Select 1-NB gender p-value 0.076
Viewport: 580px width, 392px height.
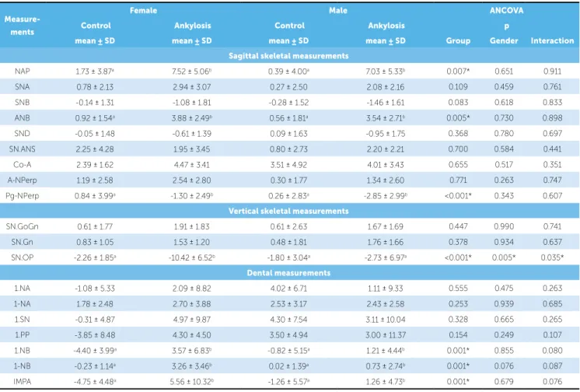tap(504, 366)
